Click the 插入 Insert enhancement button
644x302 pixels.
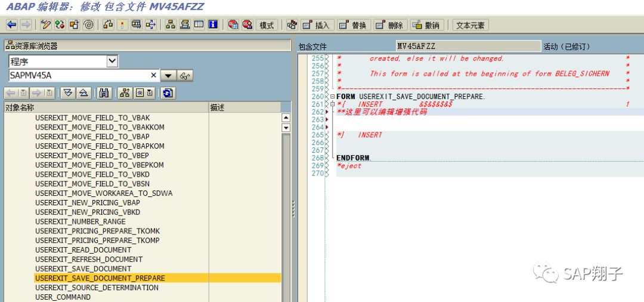click(317, 25)
